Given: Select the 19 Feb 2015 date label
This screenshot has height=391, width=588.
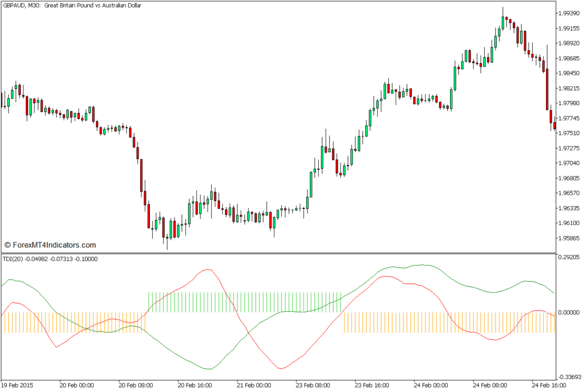Looking at the screenshot, I should click(x=18, y=386).
